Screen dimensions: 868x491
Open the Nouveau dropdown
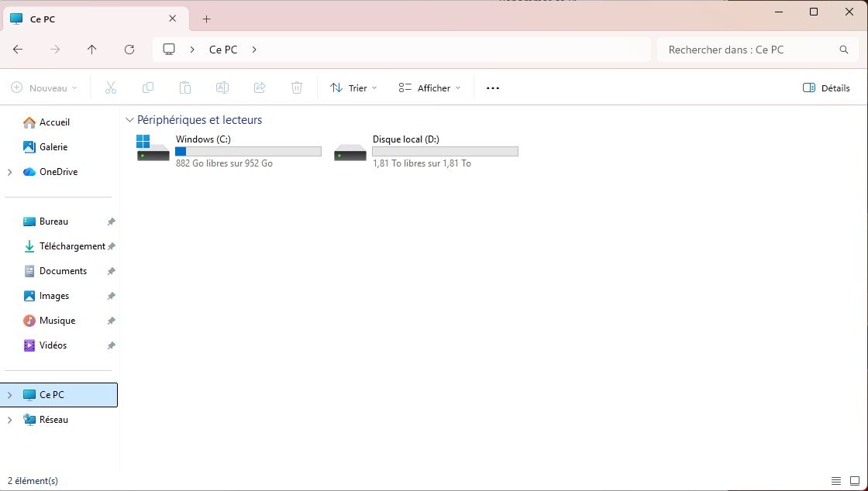[44, 88]
